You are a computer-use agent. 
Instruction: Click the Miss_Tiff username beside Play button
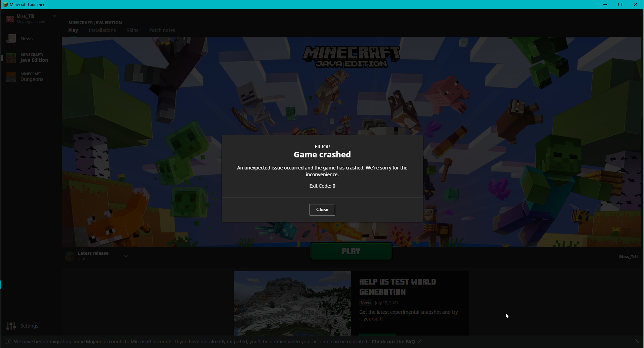click(629, 256)
